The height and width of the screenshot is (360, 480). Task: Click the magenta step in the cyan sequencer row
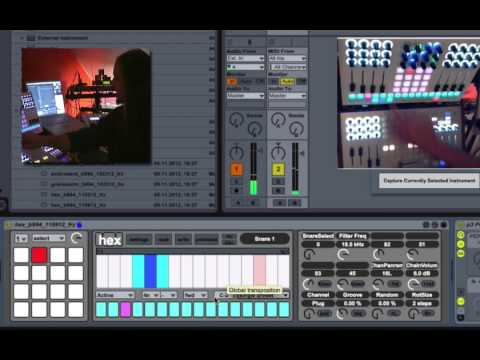click(x=125, y=309)
